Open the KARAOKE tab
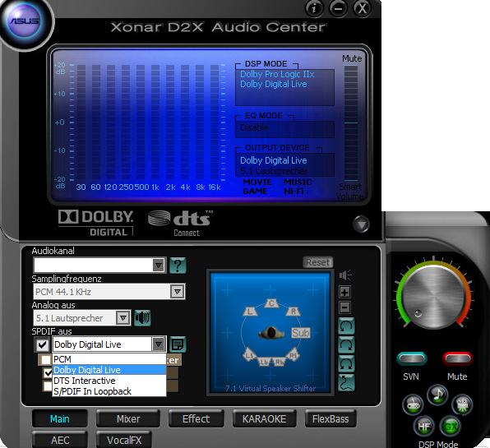Image resolution: width=490 pixels, height=448 pixels. [265, 418]
